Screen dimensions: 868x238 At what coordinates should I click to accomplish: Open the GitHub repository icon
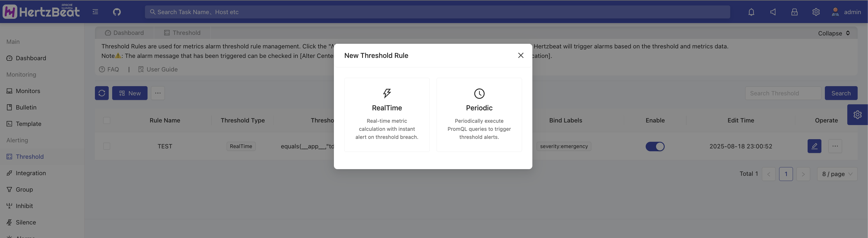point(116,12)
